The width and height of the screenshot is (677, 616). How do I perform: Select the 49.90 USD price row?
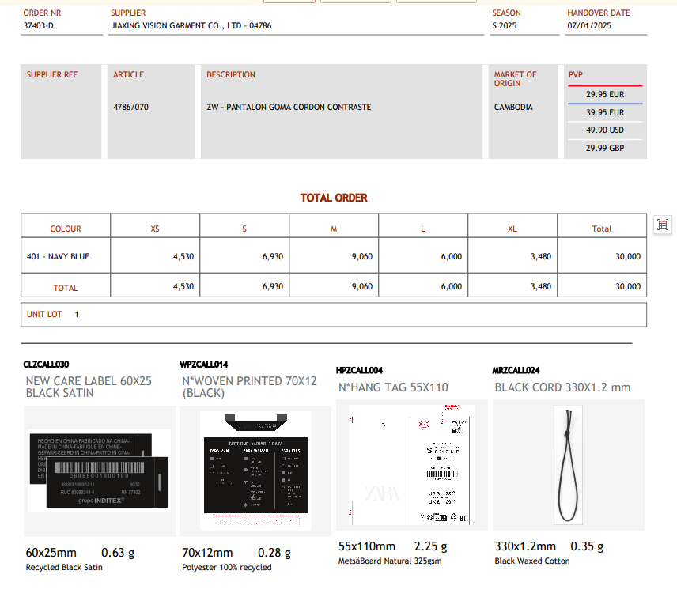[x=605, y=130]
